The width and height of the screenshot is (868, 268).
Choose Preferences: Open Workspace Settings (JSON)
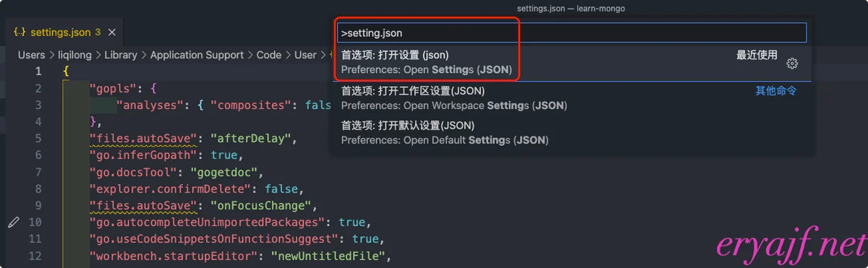[x=572, y=98]
